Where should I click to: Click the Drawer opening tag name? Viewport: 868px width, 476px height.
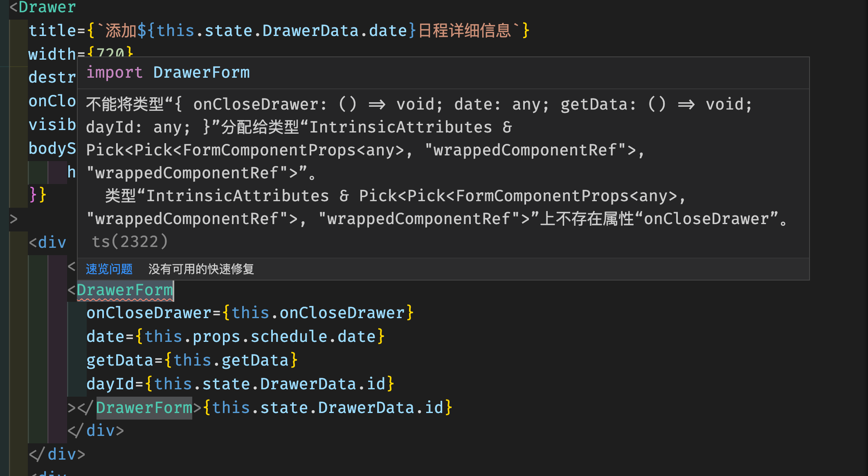[x=47, y=7]
